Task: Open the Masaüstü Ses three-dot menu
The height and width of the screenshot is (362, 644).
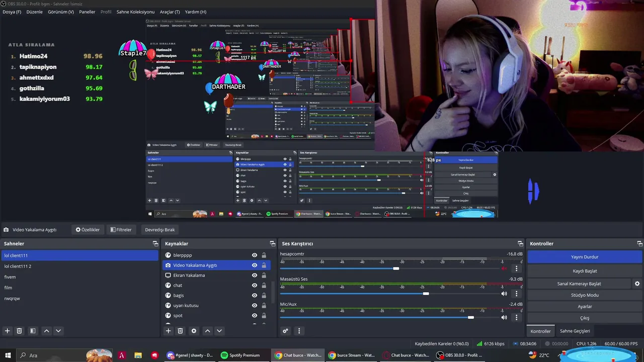Action: pos(516,294)
